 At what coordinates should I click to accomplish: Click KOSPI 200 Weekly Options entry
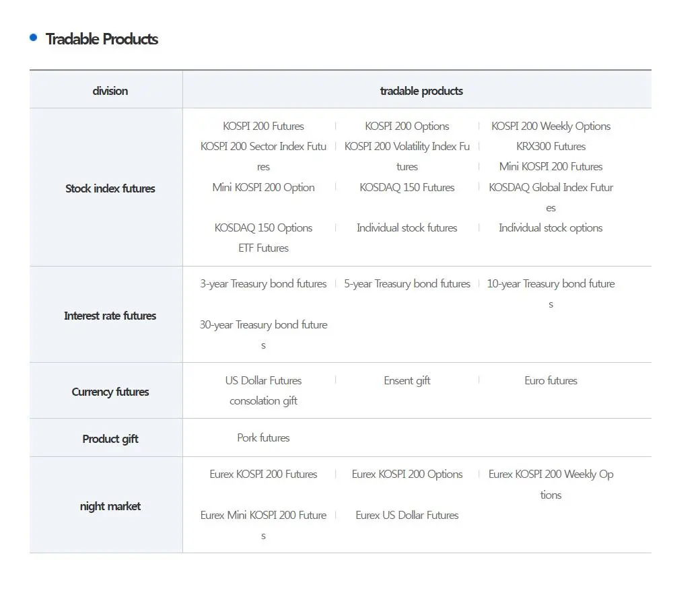[x=551, y=126]
